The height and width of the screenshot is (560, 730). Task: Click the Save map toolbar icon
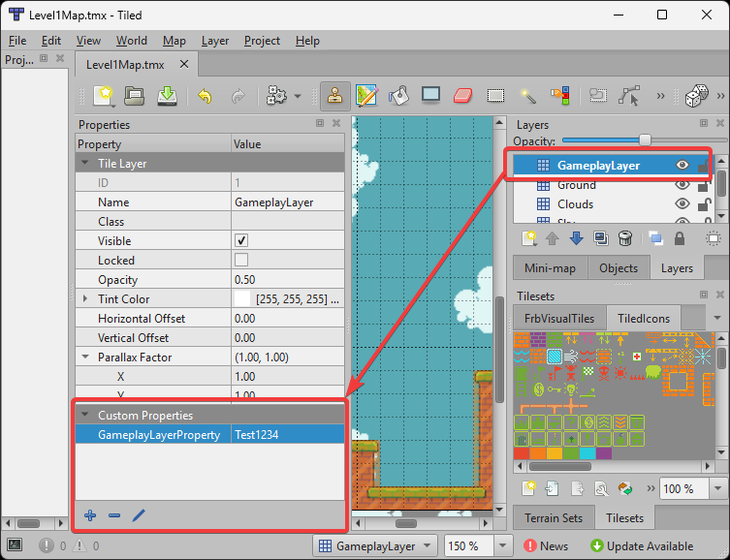[x=167, y=96]
